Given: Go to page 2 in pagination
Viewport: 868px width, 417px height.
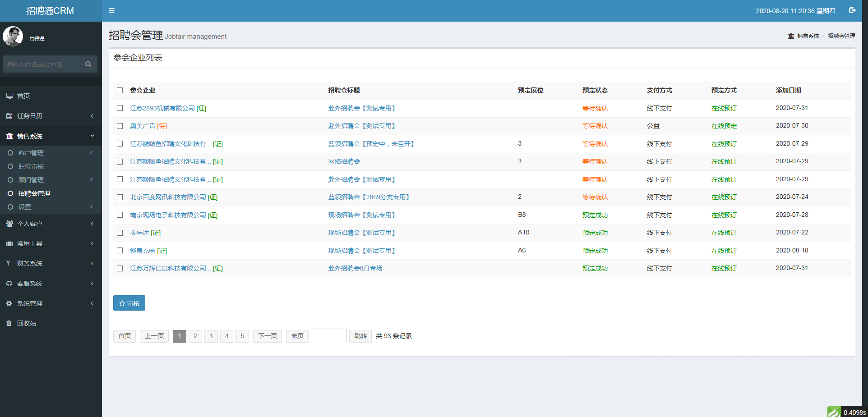Looking at the screenshot, I should click(195, 336).
